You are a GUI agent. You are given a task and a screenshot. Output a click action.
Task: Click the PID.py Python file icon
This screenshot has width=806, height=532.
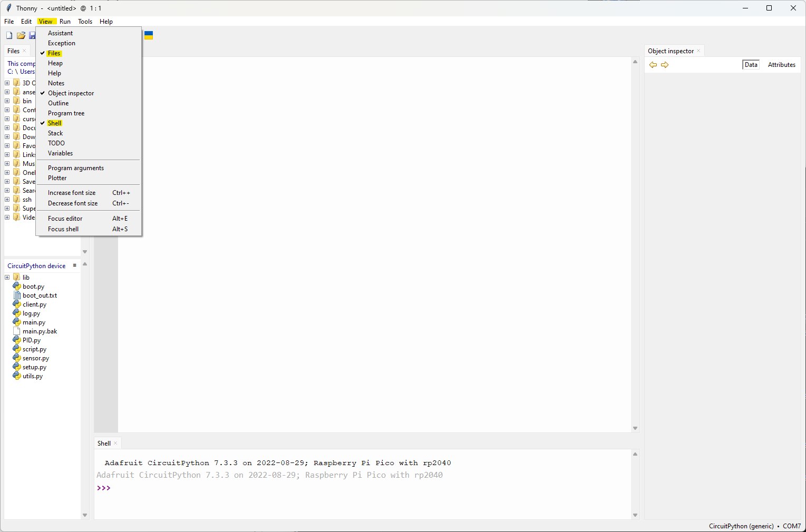[x=17, y=340]
